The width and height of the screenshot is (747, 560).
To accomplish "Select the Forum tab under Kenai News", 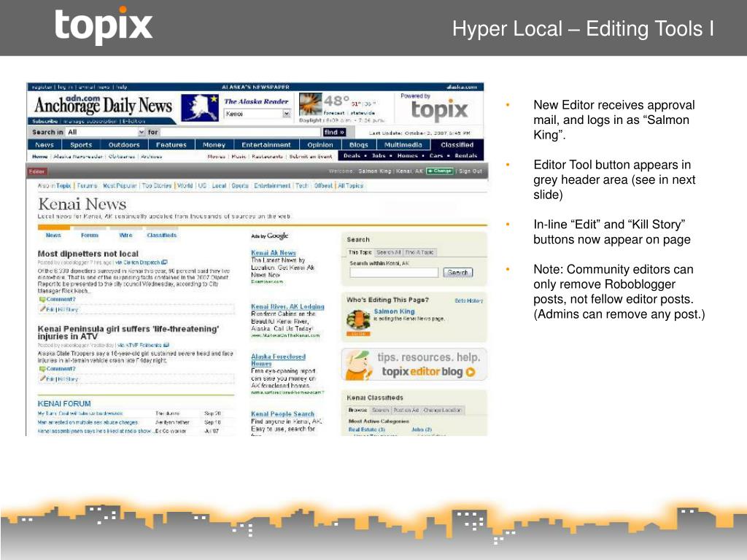I will click(90, 236).
